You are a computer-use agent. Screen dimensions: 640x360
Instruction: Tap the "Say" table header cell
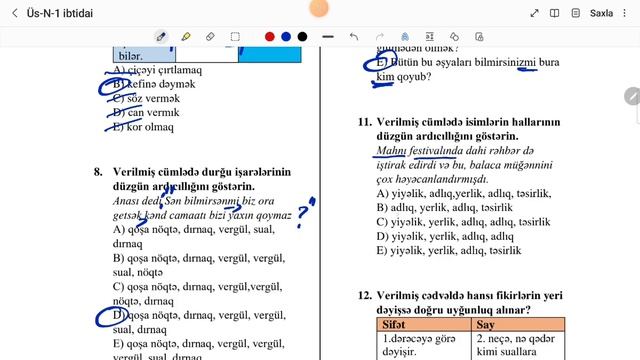(518, 324)
